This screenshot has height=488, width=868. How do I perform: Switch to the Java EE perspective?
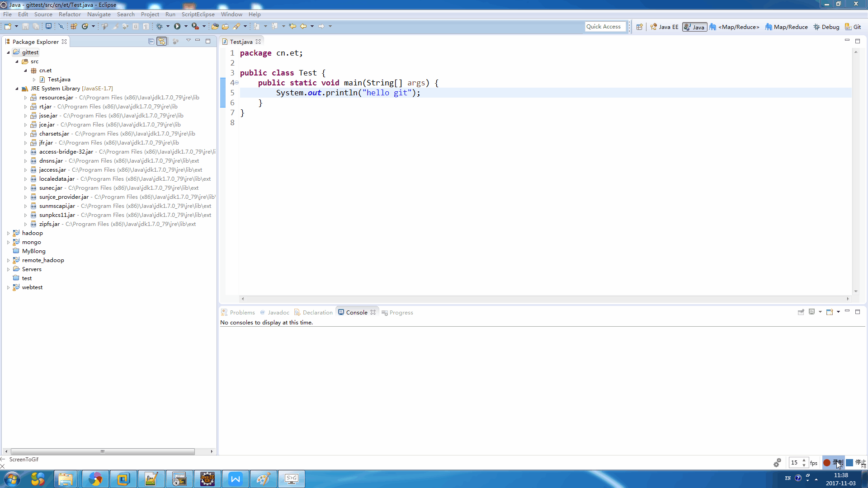(664, 27)
